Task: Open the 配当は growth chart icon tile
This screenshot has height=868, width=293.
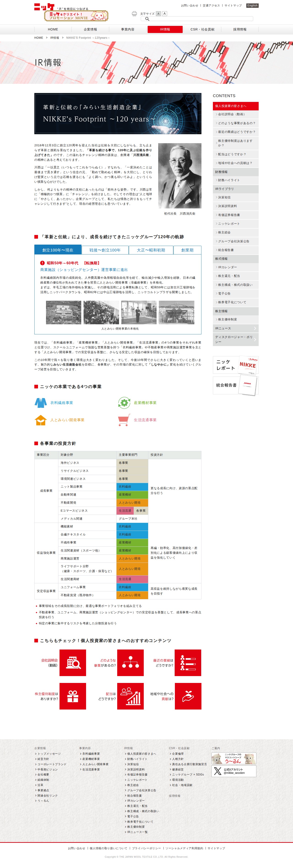Action: coord(130,696)
